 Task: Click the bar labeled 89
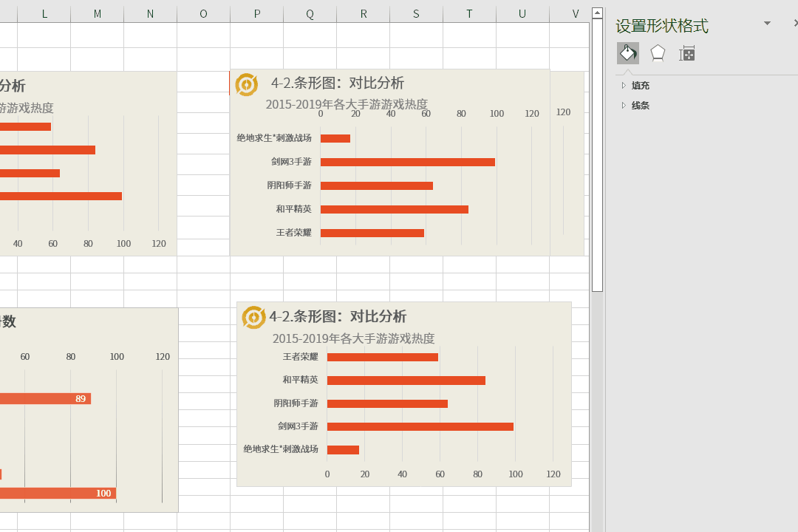point(45,398)
